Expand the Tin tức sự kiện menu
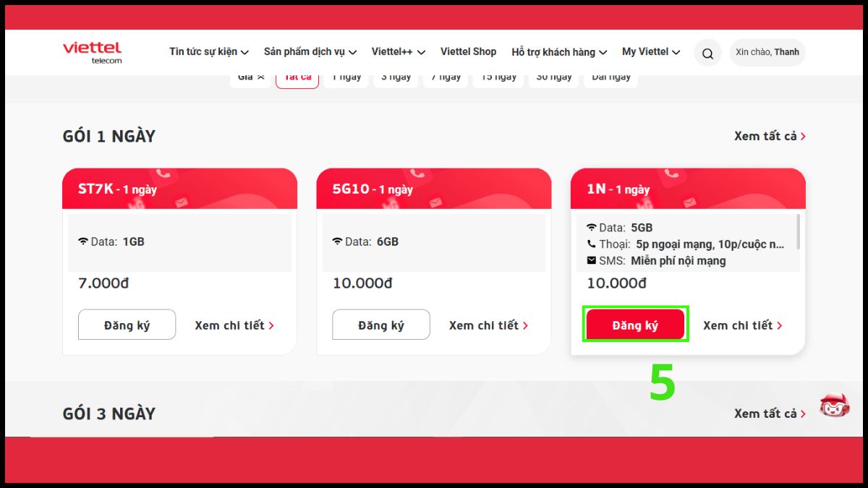 209,52
